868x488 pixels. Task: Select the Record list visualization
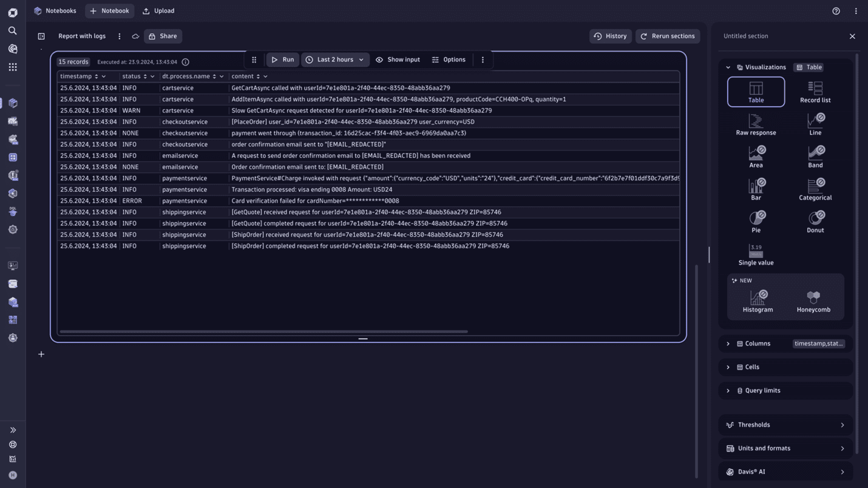pyautogui.click(x=815, y=92)
